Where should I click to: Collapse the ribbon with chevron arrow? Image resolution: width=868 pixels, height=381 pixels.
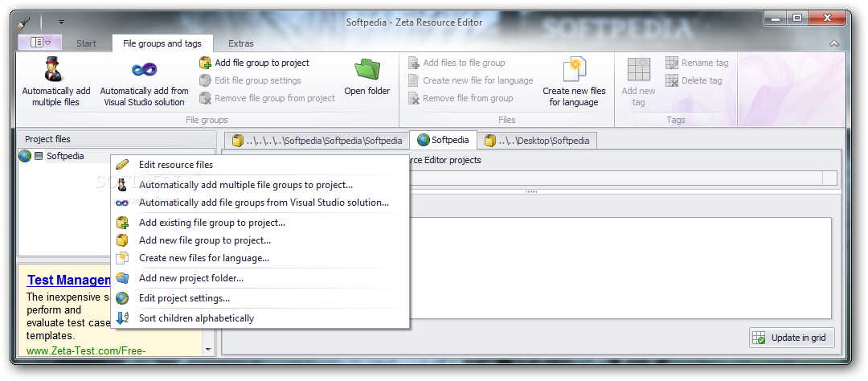point(834,43)
